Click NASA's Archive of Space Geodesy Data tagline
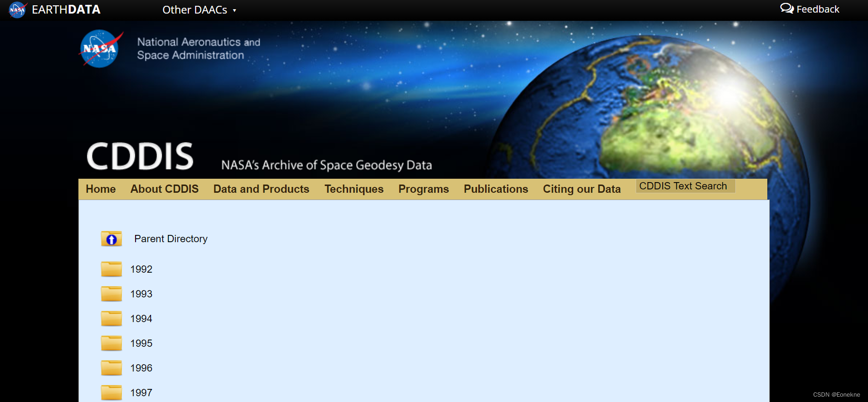The width and height of the screenshot is (868, 402). point(327,165)
